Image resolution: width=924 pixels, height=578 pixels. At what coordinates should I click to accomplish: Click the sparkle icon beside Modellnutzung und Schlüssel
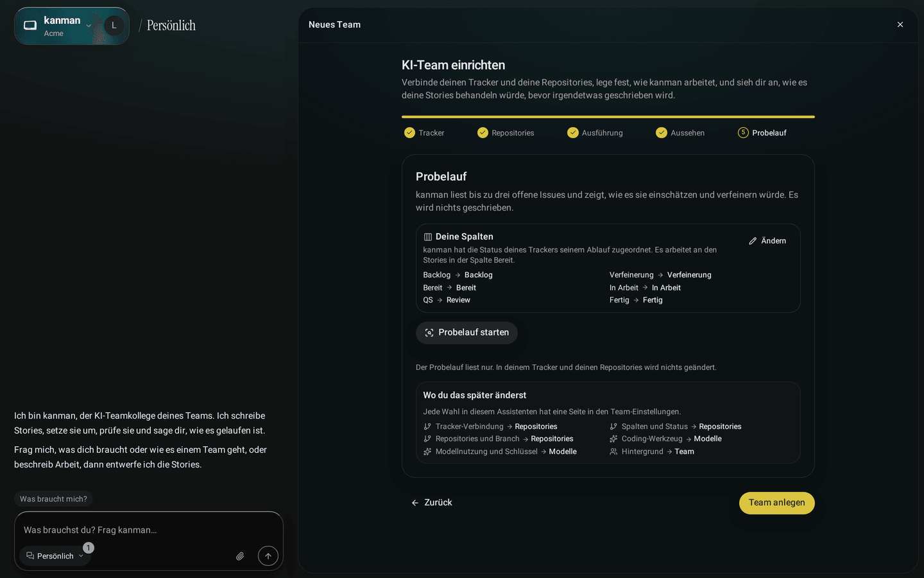tap(427, 451)
